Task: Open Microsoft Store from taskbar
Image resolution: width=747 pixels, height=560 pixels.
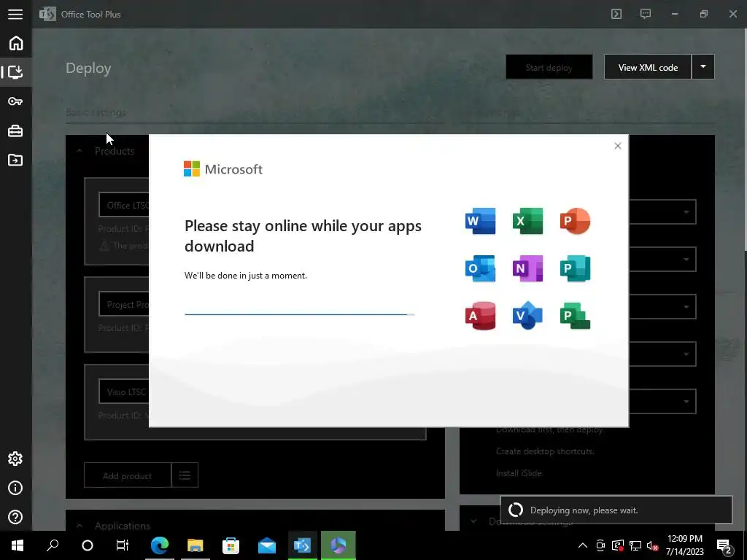Action: pos(231,545)
